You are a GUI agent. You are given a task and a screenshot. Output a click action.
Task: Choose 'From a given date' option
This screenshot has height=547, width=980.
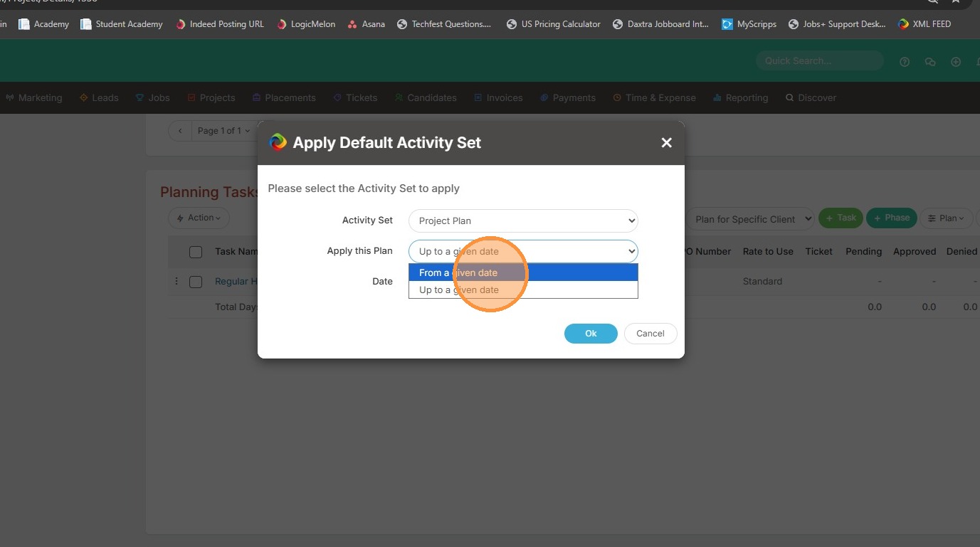tap(523, 272)
